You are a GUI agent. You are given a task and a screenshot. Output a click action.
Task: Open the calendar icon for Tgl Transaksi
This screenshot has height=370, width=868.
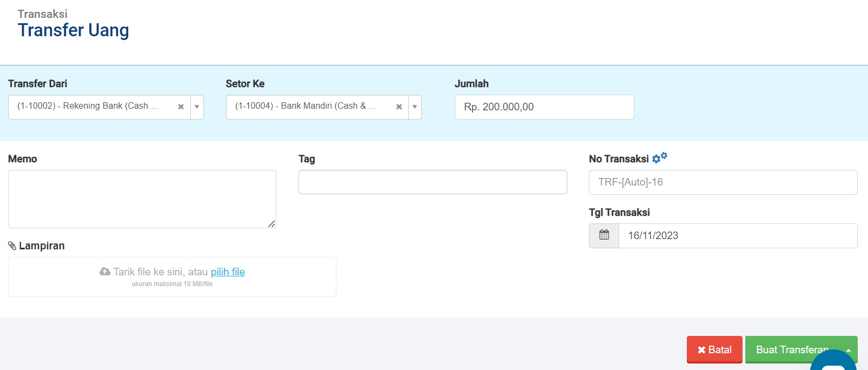click(x=604, y=235)
